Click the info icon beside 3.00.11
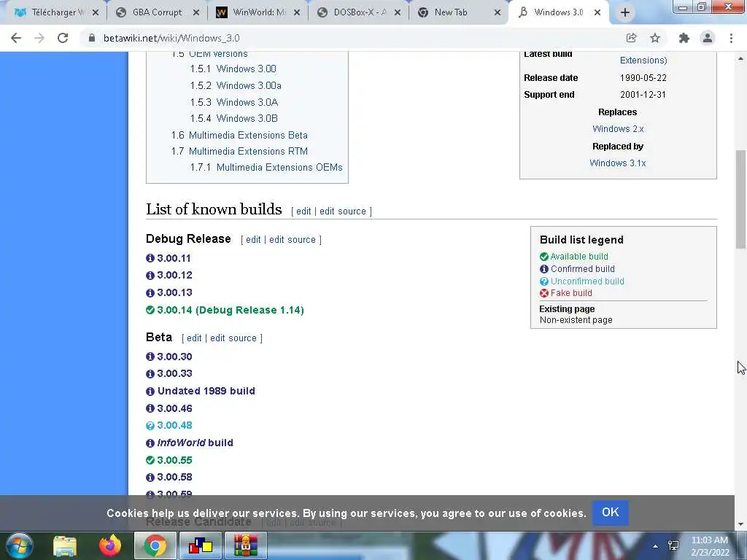Screen dimensions: 747x560 pos(150,258)
